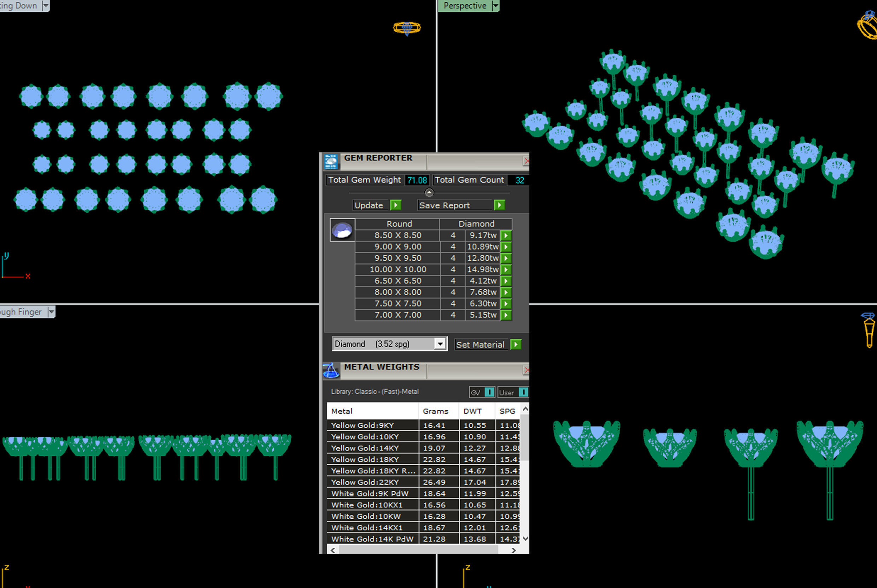
Task: Click green arrow beside Save Report
Action: [499, 205]
